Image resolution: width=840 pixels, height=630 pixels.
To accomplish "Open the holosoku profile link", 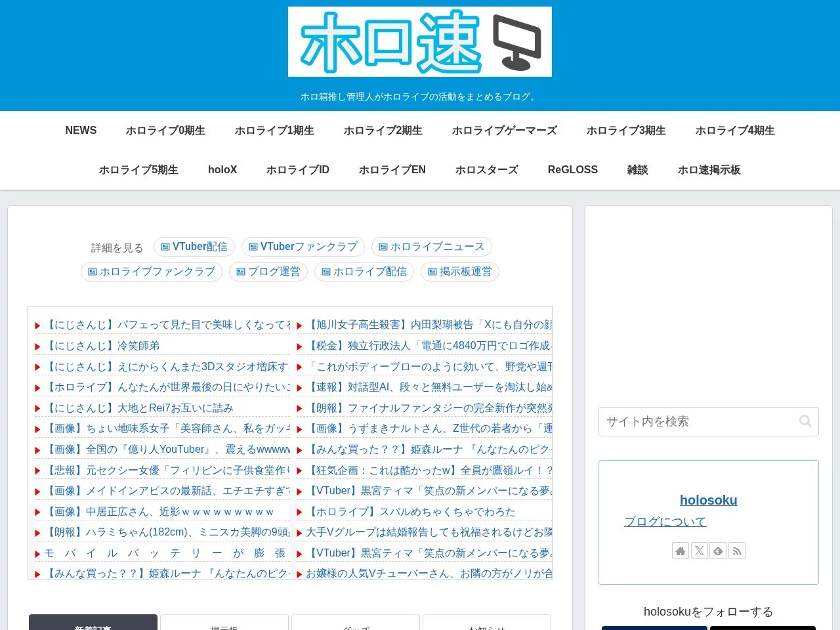I will pos(709,500).
